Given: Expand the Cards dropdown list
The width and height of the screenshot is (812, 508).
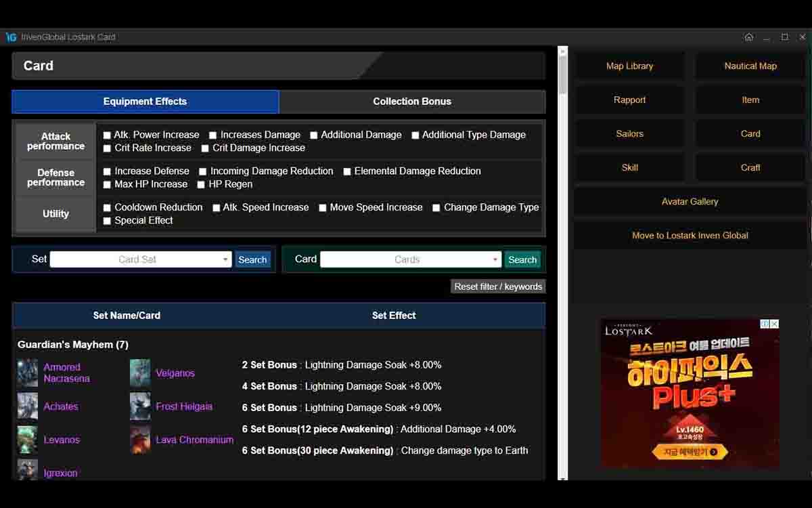Looking at the screenshot, I should [x=410, y=259].
